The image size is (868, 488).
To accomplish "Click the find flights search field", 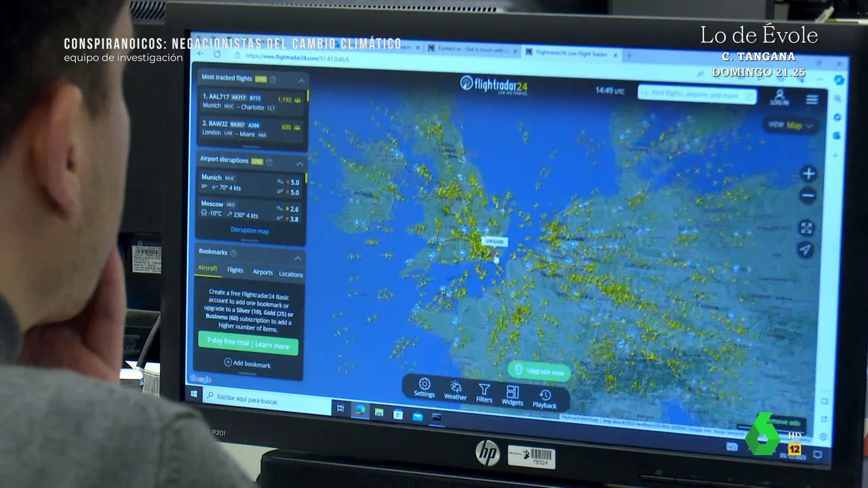I will (697, 95).
